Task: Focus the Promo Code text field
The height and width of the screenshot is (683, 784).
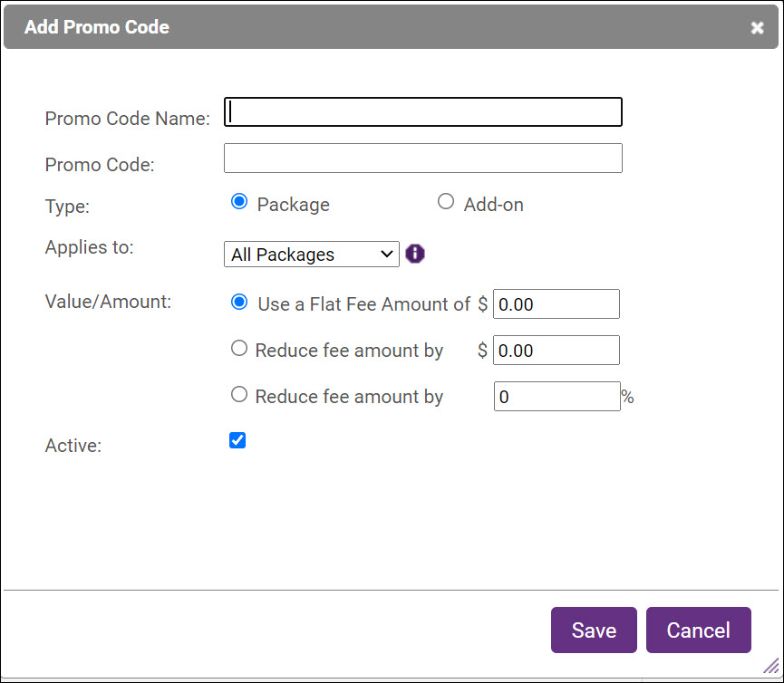Action: [422, 159]
